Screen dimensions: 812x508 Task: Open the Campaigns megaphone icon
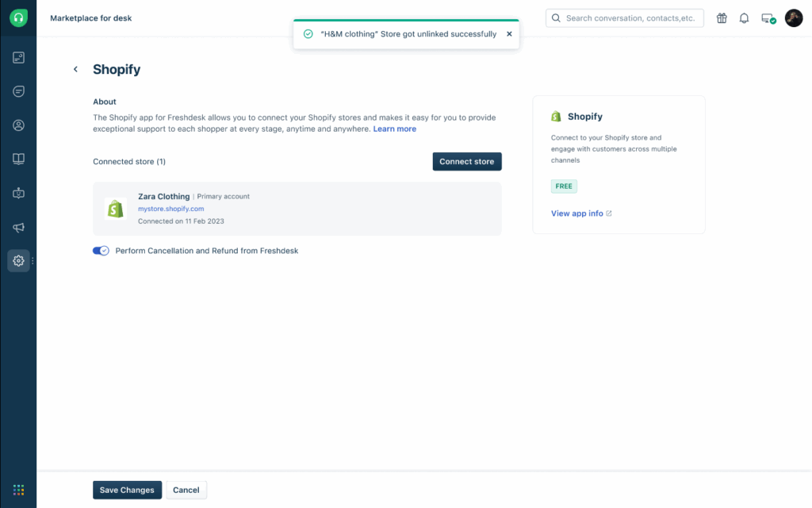[x=18, y=228]
